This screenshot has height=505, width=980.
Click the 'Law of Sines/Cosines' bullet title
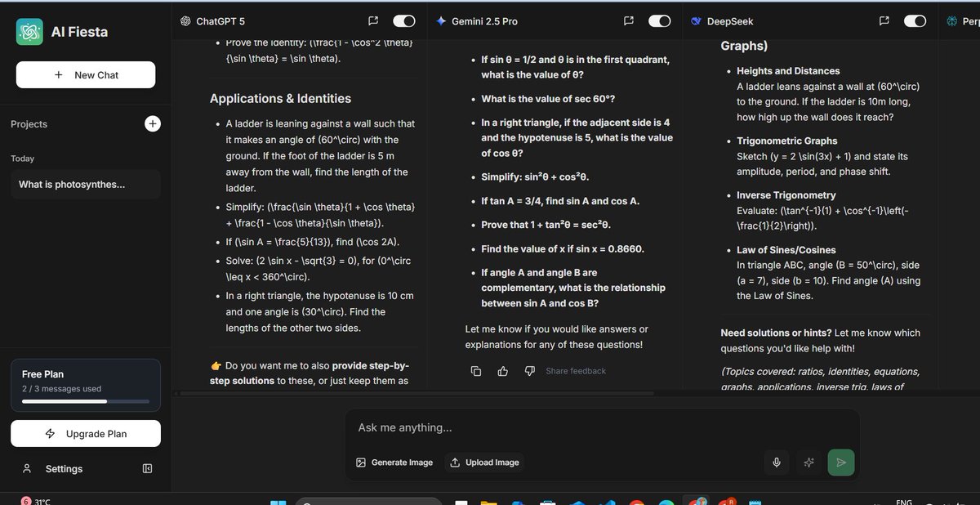pos(786,250)
